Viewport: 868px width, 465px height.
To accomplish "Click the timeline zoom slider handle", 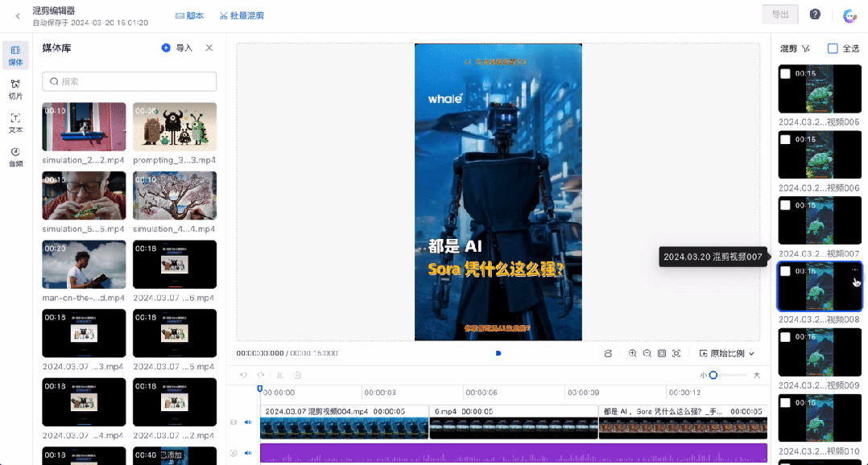I will coord(713,376).
